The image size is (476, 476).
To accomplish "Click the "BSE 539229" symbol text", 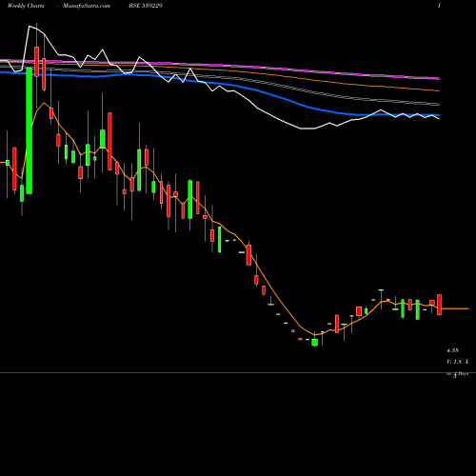I will [146, 6].
